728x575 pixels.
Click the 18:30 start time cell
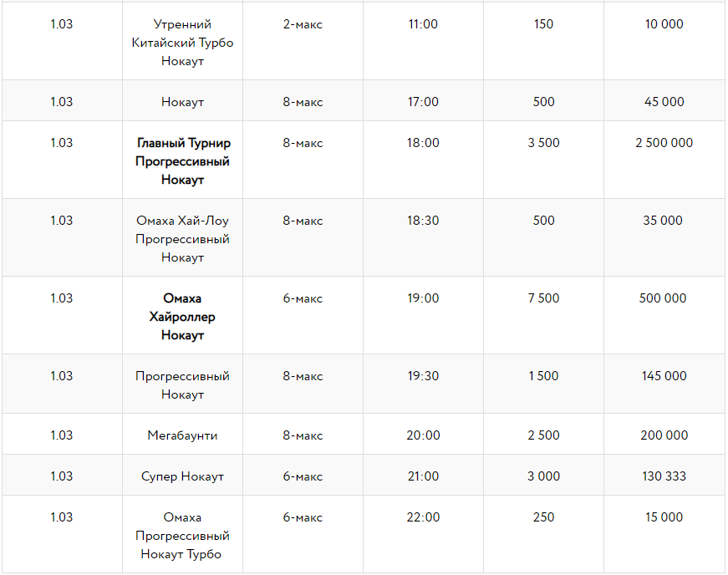coord(423,221)
